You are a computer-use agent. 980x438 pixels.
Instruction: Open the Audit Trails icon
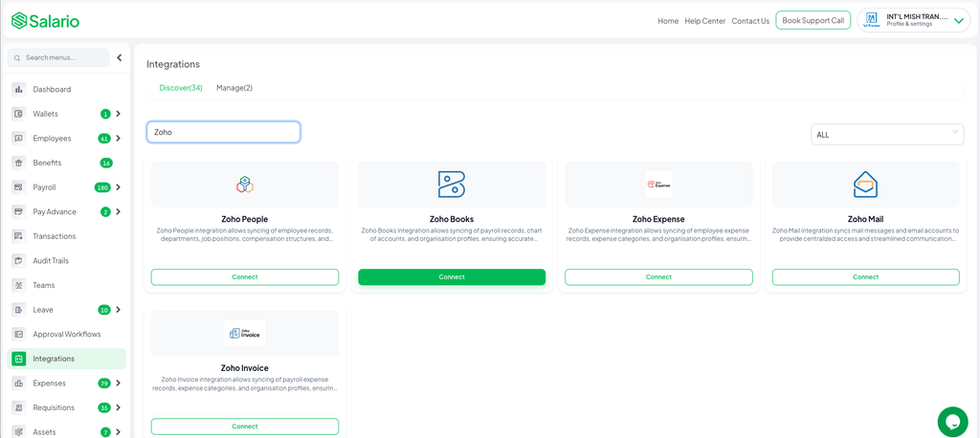[x=19, y=260]
